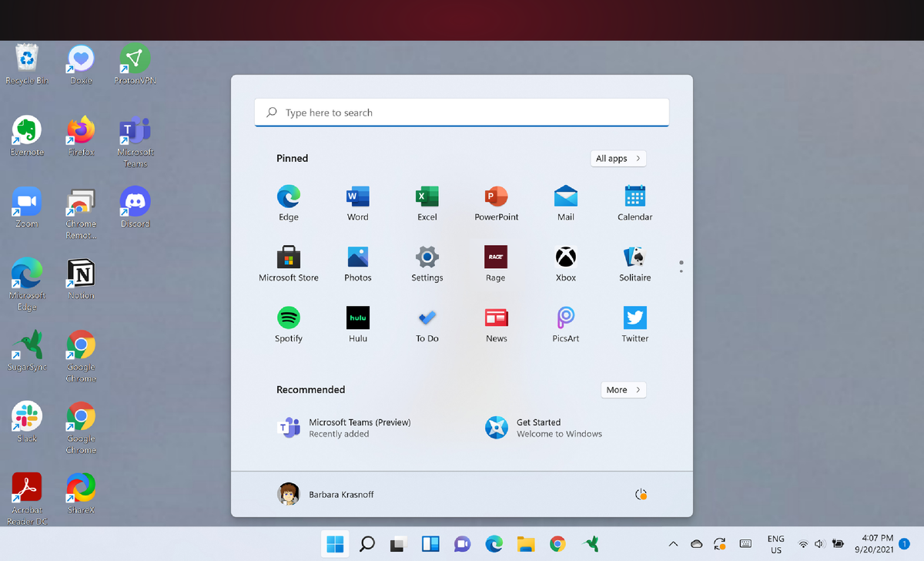Click the Recycle Bin desktop icon
Viewport: 924px width, 561px height.
coord(27,65)
